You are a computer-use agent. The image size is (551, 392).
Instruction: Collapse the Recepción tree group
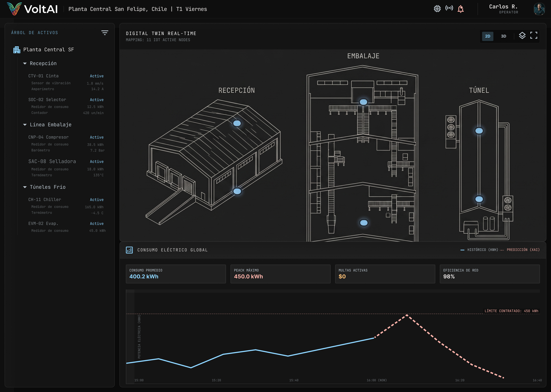(25, 64)
